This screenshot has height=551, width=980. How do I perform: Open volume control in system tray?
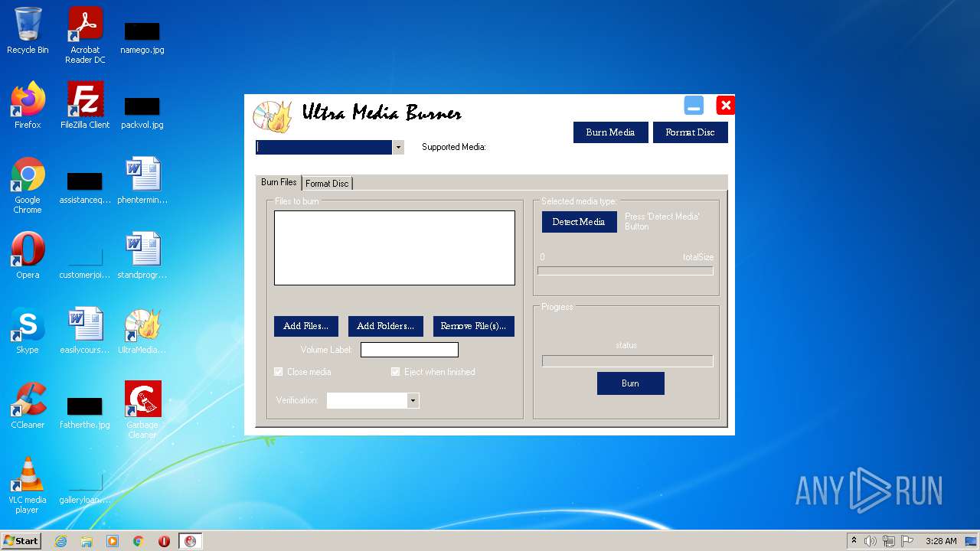pos(871,541)
